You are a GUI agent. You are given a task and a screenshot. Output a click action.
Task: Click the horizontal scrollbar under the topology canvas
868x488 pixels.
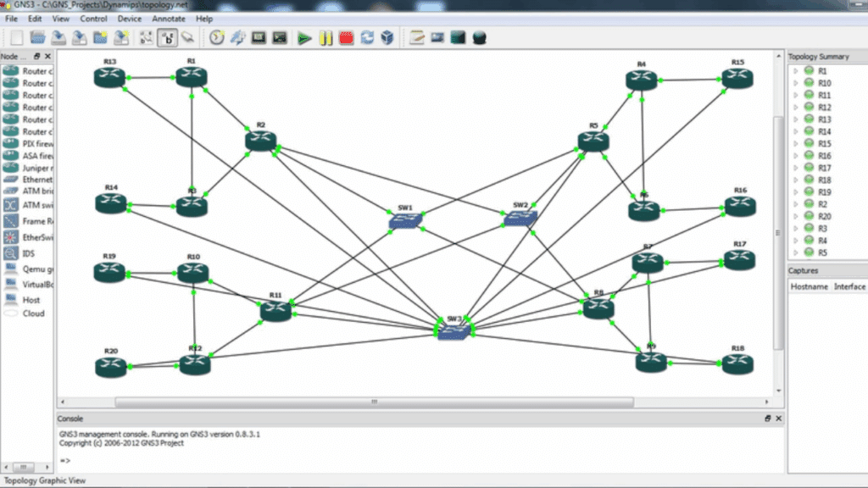373,402
